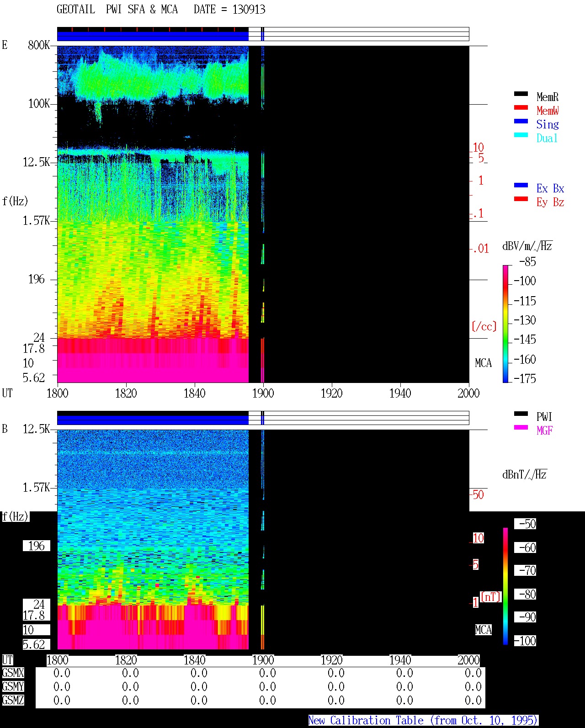Screen dimensions: 585x728
Task: Click the cyan Dual legend swatch
Action: (521, 135)
